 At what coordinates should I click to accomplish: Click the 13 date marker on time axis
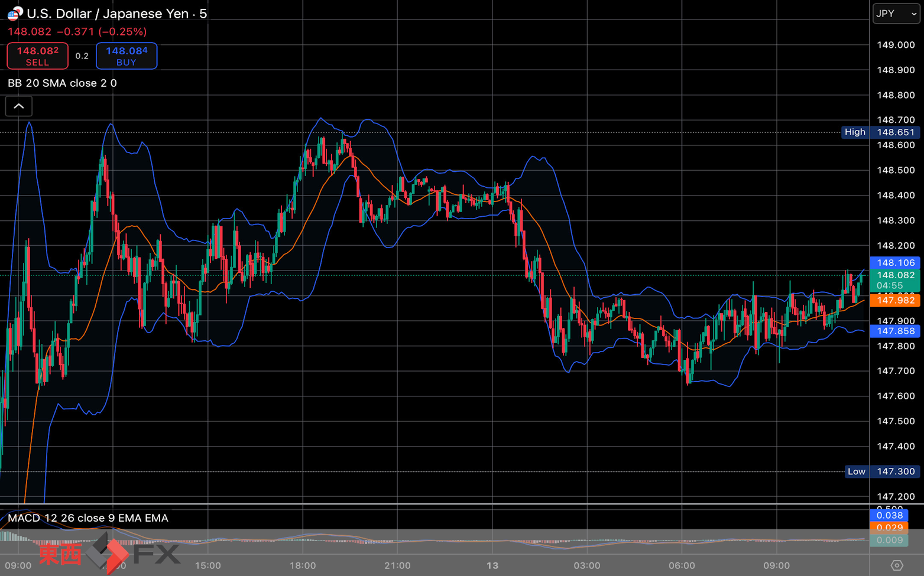[x=492, y=565]
